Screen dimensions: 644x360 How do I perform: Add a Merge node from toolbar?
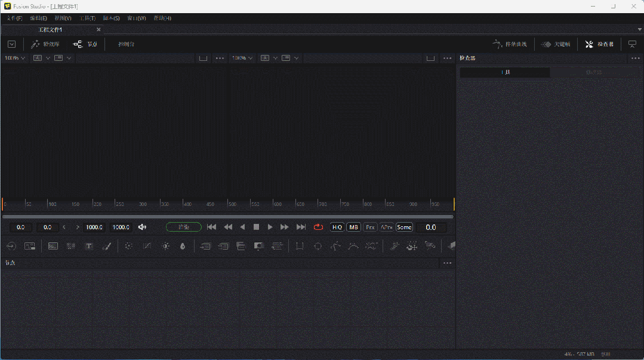coord(205,246)
